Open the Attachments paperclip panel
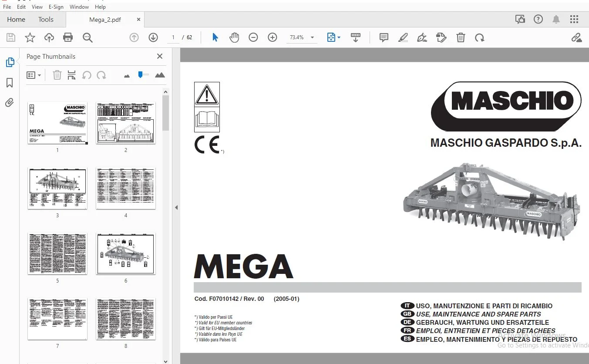 coord(10,103)
